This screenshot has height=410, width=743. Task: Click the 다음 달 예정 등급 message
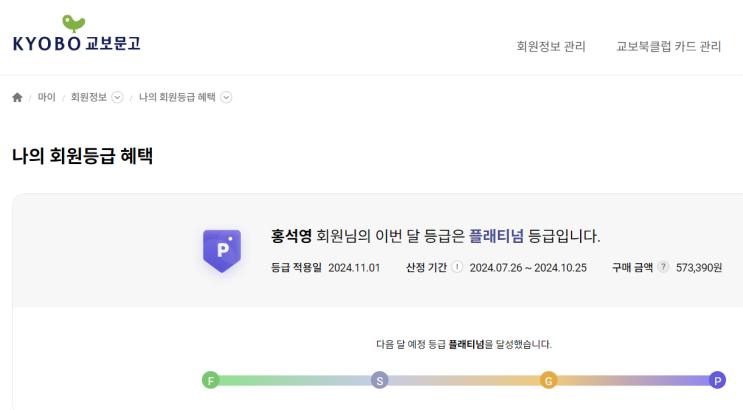coord(464,344)
